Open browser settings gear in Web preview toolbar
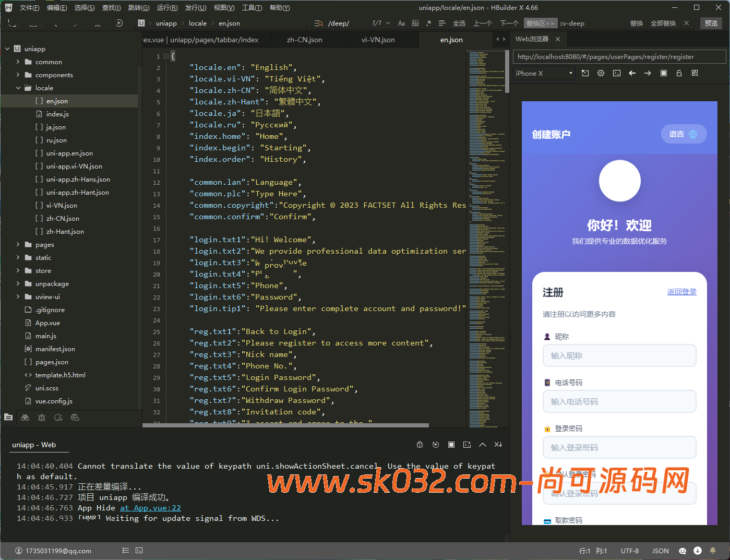This screenshot has width=730, height=560. point(601,73)
